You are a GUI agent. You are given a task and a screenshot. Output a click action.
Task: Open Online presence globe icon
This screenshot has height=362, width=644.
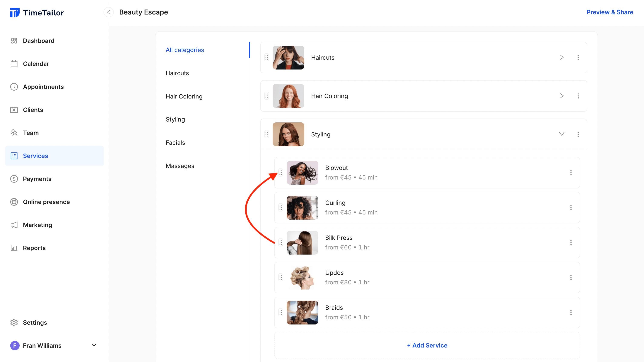(x=14, y=202)
